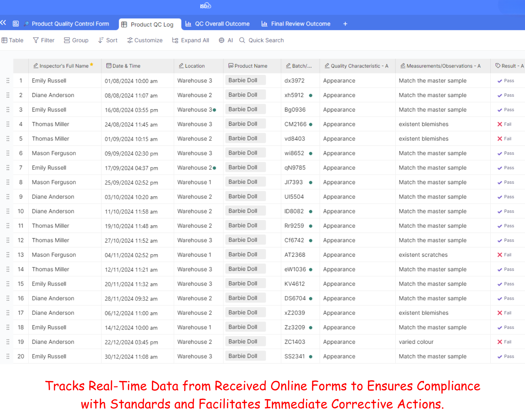Open the Final Review Outcome tab
Screen dimensions: 525x420
click(296, 24)
